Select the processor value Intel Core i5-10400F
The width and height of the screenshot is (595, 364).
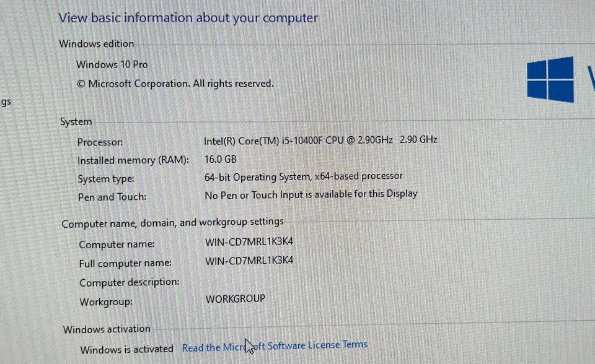click(x=320, y=141)
